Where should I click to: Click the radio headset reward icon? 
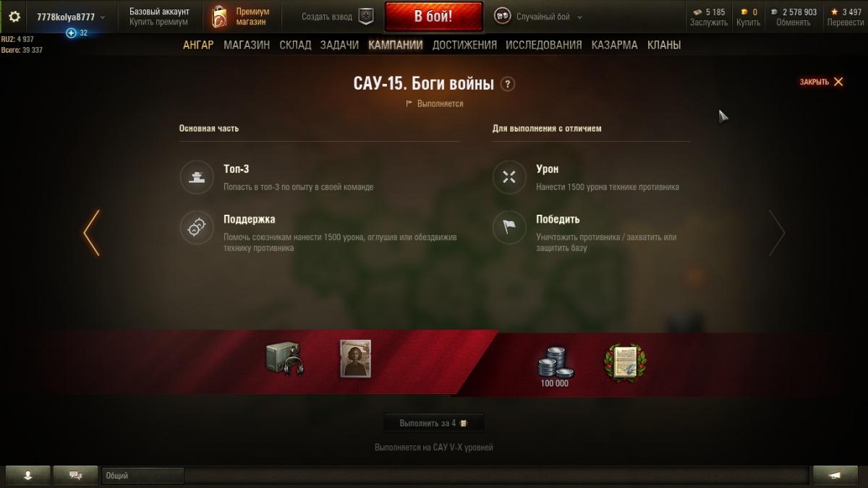(285, 359)
